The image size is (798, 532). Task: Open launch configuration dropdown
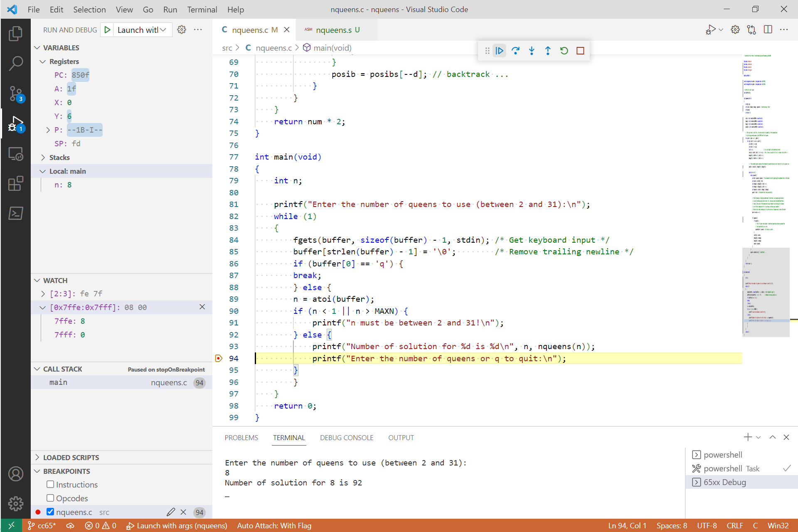pyautogui.click(x=141, y=30)
